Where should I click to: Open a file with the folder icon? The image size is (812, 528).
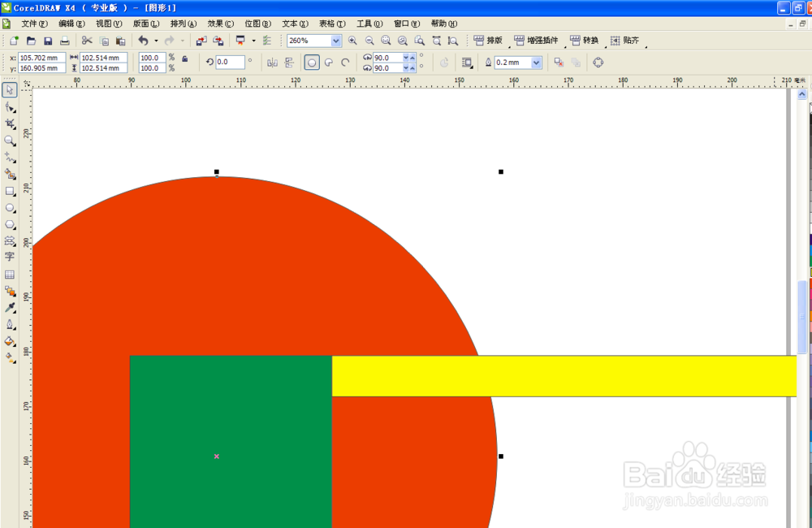tap(31, 41)
